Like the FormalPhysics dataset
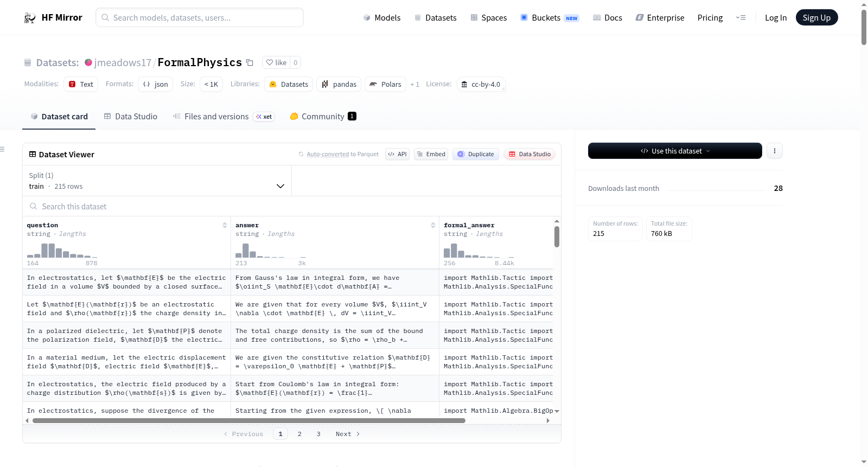The image size is (868, 467). click(x=276, y=62)
